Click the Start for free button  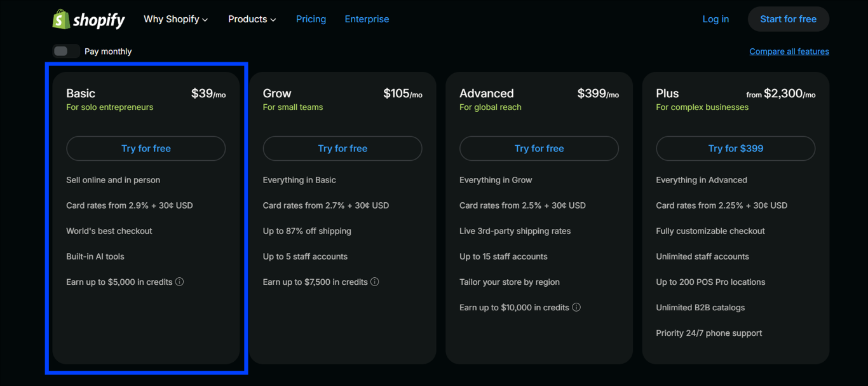[788, 18]
